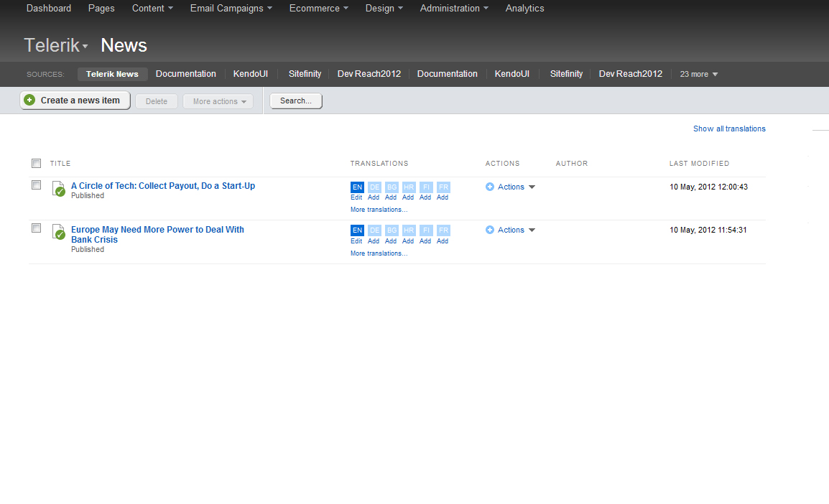Viewport: 829px width, 504px height.
Task: Click the Create a news item button
Action: 75,101
